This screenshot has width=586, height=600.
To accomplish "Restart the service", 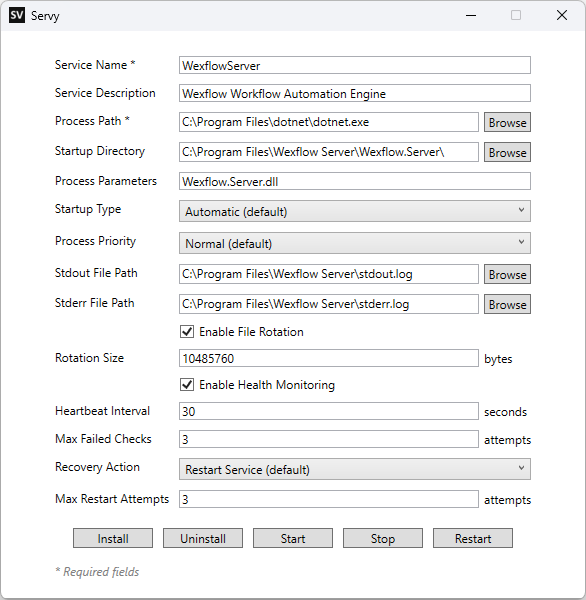I will (473, 538).
